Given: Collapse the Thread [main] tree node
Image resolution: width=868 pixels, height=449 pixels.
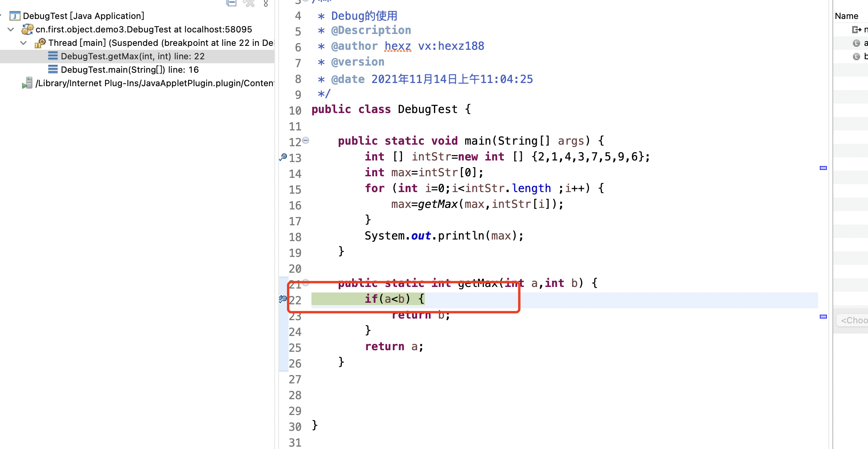Looking at the screenshot, I should point(24,43).
